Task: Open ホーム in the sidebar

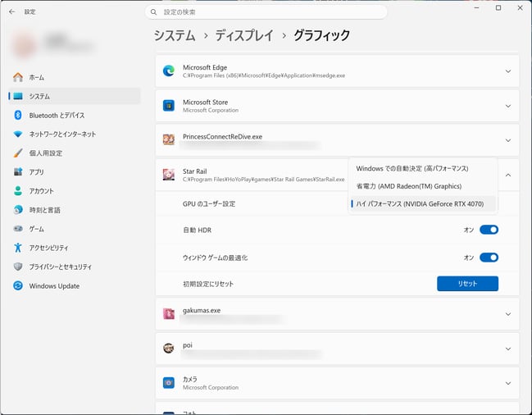Action: point(75,77)
